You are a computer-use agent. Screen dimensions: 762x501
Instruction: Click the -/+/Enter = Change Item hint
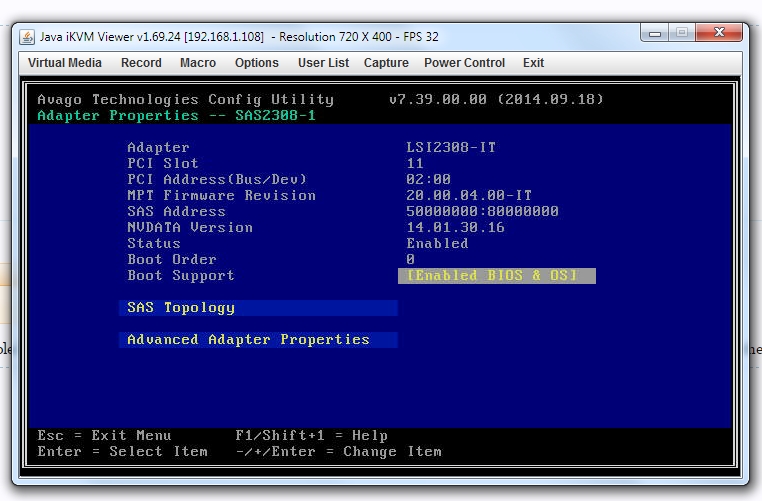click(338, 451)
